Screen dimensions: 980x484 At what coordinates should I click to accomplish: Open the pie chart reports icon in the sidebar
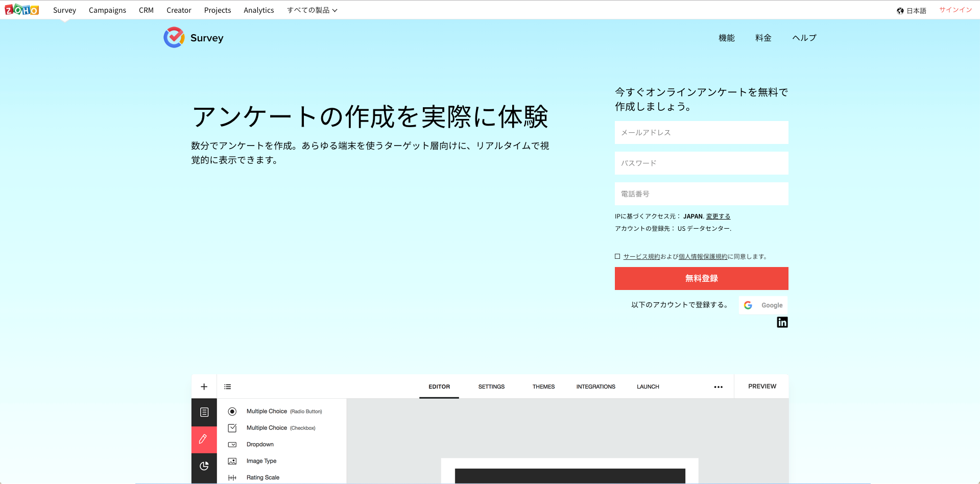click(204, 466)
